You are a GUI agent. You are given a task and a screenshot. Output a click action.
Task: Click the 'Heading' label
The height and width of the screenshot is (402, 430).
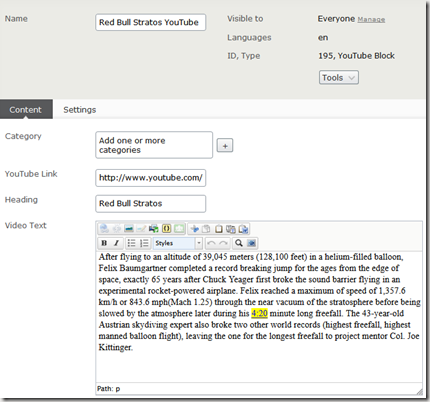(x=21, y=200)
